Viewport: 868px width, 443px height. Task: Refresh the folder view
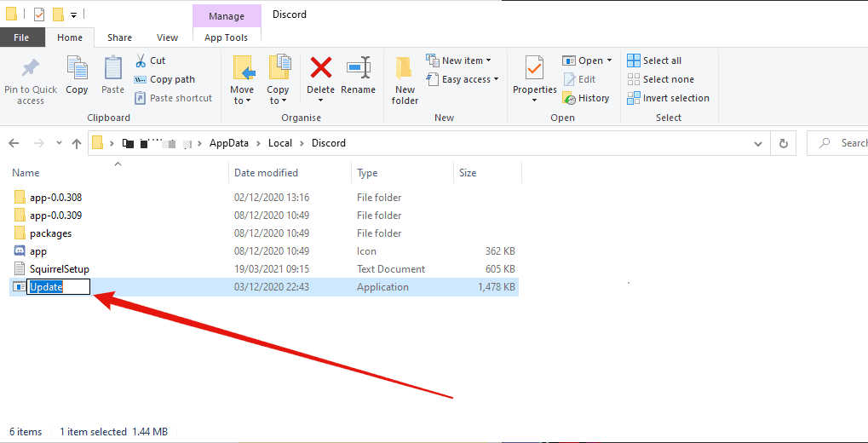coord(784,143)
